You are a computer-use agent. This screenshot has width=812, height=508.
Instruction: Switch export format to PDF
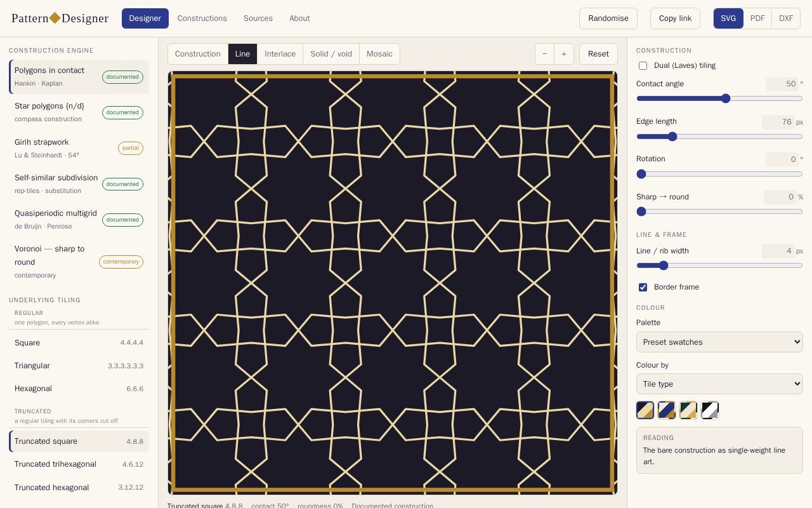click(757, 18)
